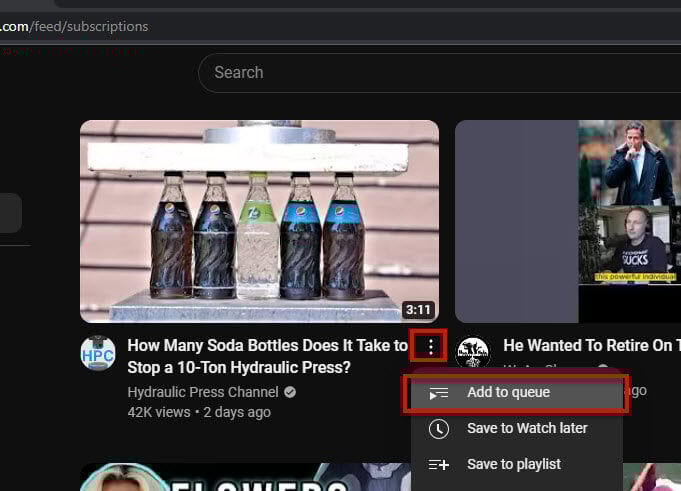Open video title How Many Soda Bottles
This screenshot has height=491, width=681.
tap(268, 356)
